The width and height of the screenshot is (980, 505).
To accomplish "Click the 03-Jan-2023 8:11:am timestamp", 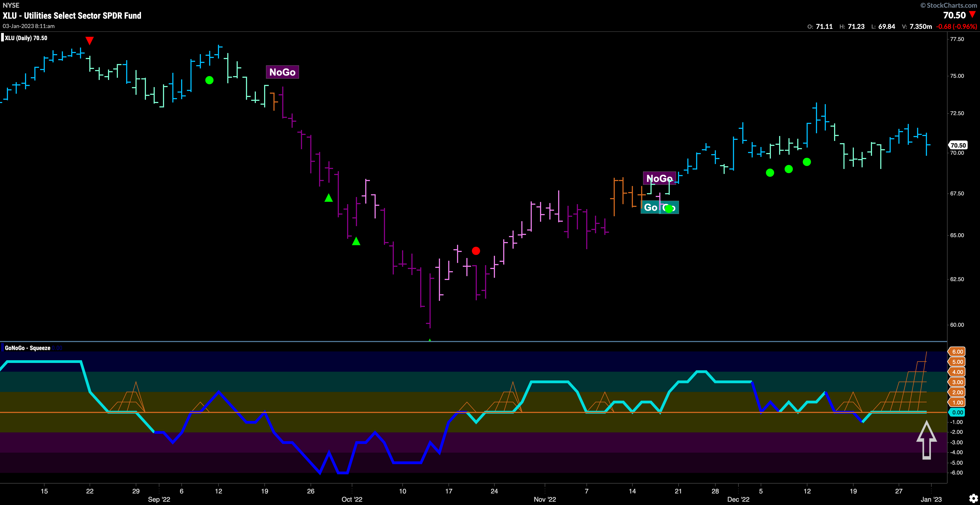I will (29, 26).
